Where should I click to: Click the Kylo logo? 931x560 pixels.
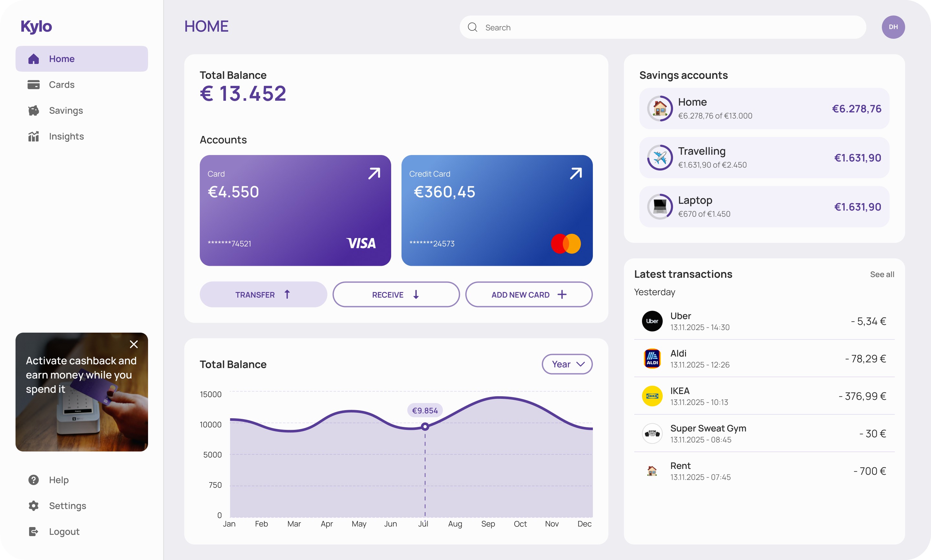point(36,26)
